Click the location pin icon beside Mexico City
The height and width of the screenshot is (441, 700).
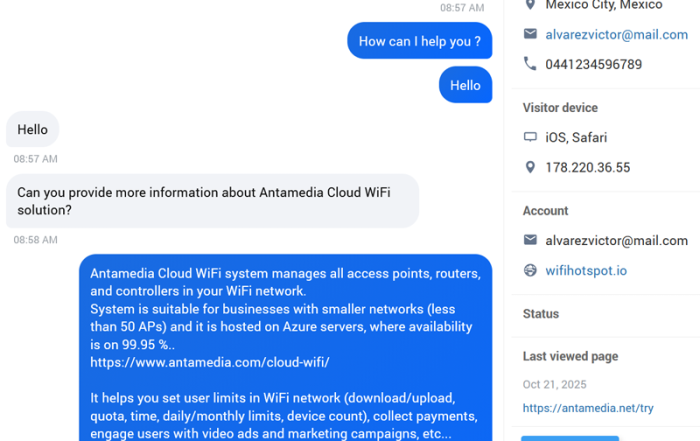pyautogui.click(x=530, y=5)
